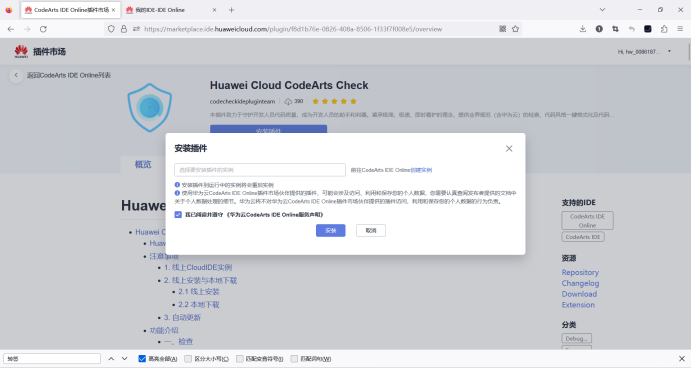
Task: Open the Firefox application menu
Action: pos(680,29)
